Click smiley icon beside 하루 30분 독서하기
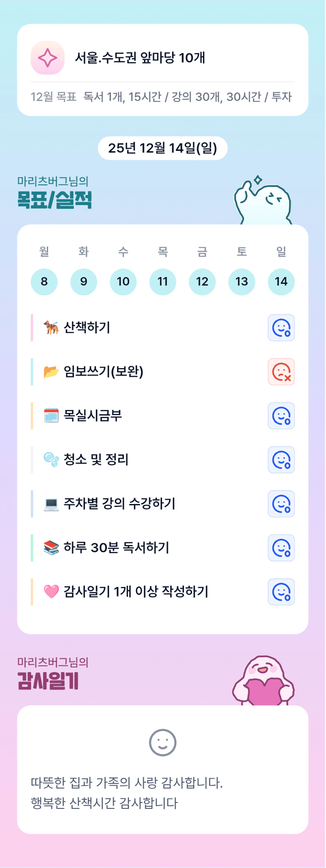 [x=281, y=548]
